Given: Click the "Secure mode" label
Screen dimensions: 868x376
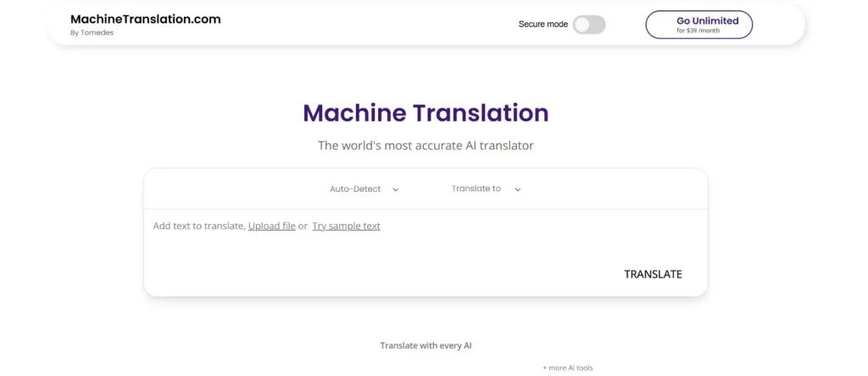Looking at the screenshot, I should (543, 25).
